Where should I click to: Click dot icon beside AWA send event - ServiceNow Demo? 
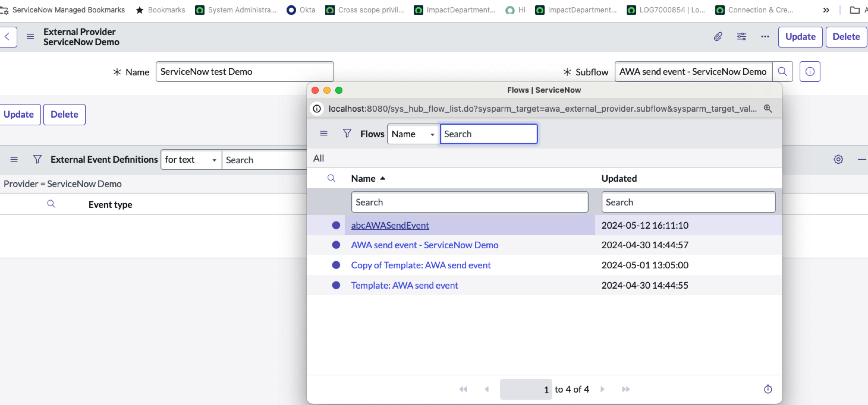(336, 245)
